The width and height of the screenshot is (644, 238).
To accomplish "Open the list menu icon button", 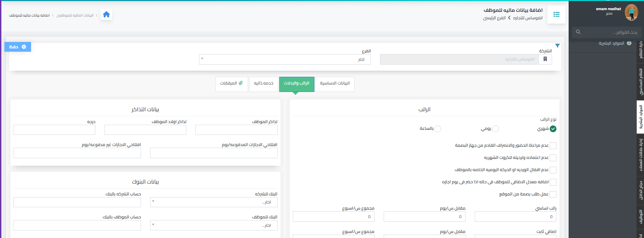I will [556, 15].
